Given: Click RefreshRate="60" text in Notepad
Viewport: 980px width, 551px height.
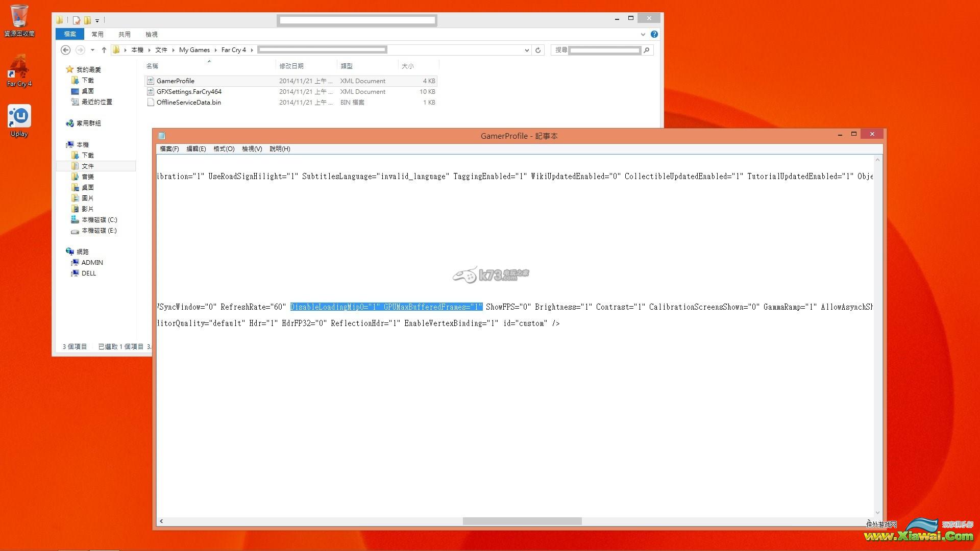Looking at the screenshot, I should pos(253,307).
